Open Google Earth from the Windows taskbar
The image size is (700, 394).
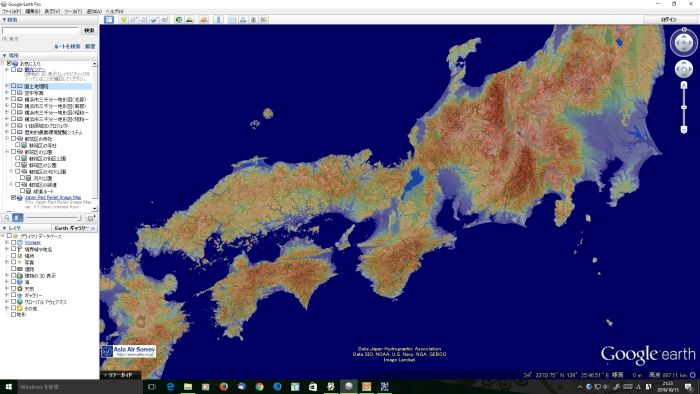(349, 386)
